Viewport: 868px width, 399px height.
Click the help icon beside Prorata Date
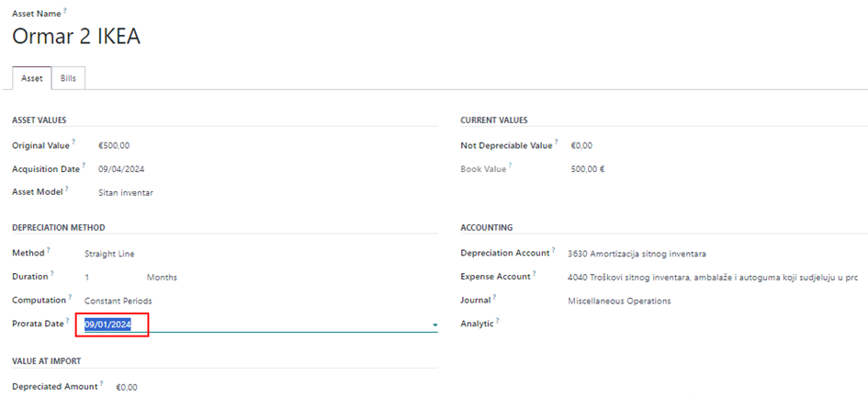point(67,322)
